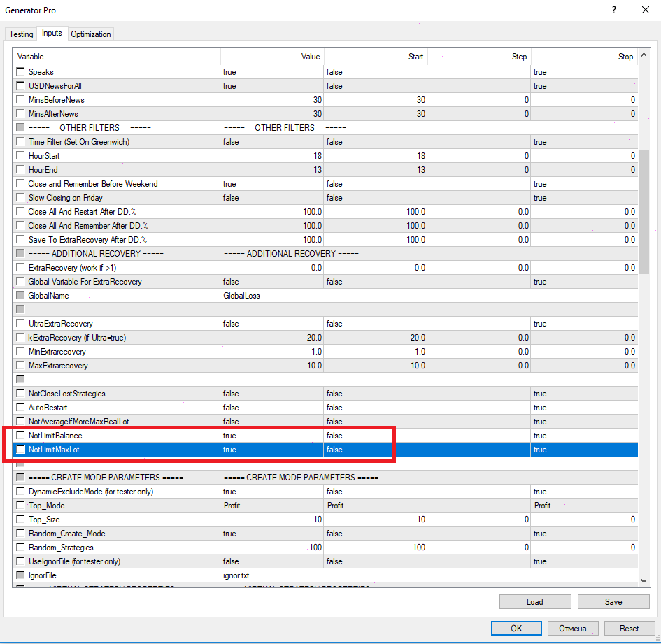This screenshot has height=644, width=661.
Task: Select the Variable column header
Action: click(x=117, y=57)
